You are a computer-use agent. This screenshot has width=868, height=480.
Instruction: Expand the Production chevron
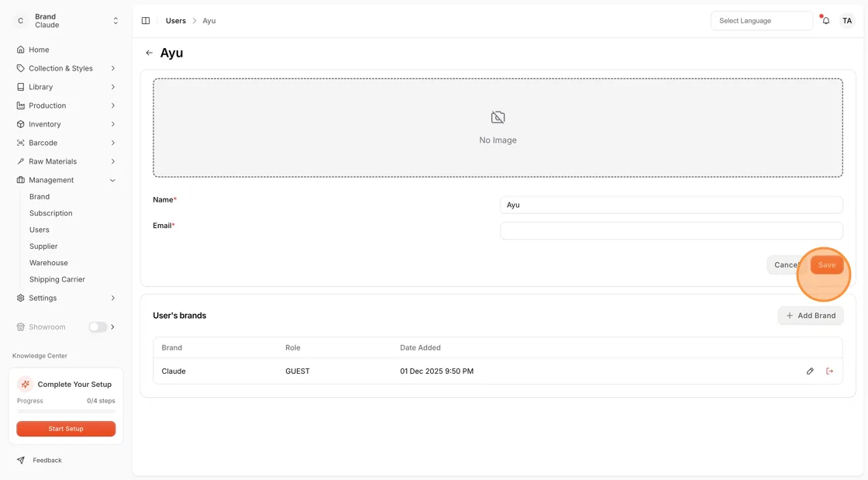click(x=113, y=105)
